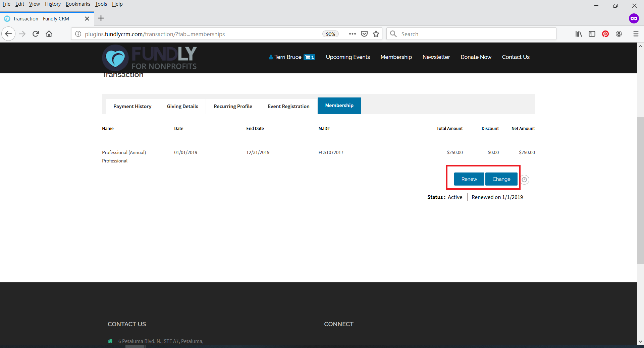Click the 90% zoom level indicator
Viewport: 644px width, 348px height.
coord(330,34)
